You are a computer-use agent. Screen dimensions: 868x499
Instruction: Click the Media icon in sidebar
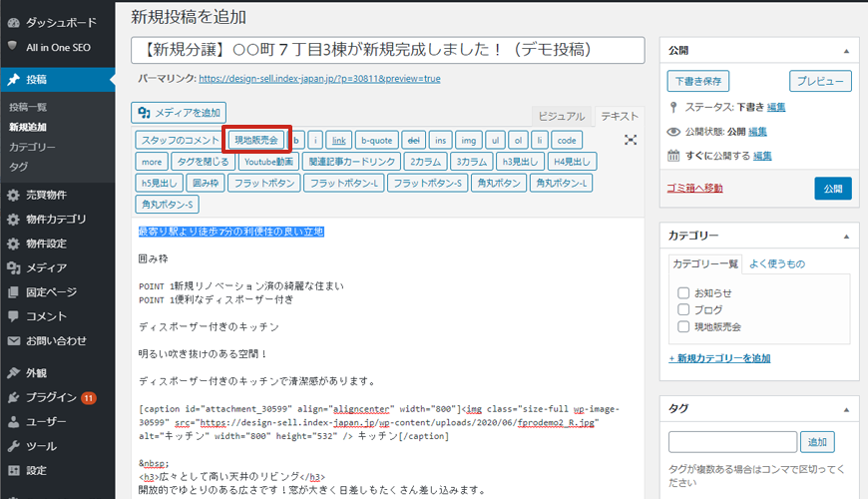13,267
